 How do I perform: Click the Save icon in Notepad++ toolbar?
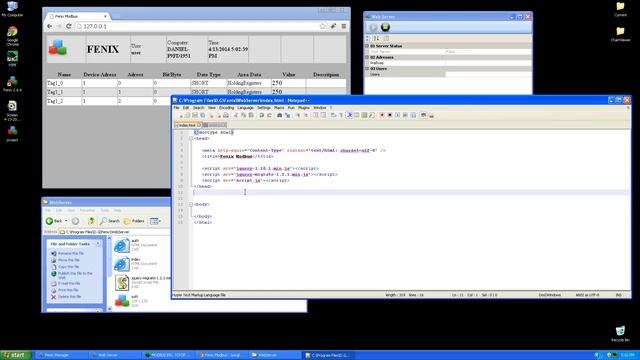(x=195, y=116)
